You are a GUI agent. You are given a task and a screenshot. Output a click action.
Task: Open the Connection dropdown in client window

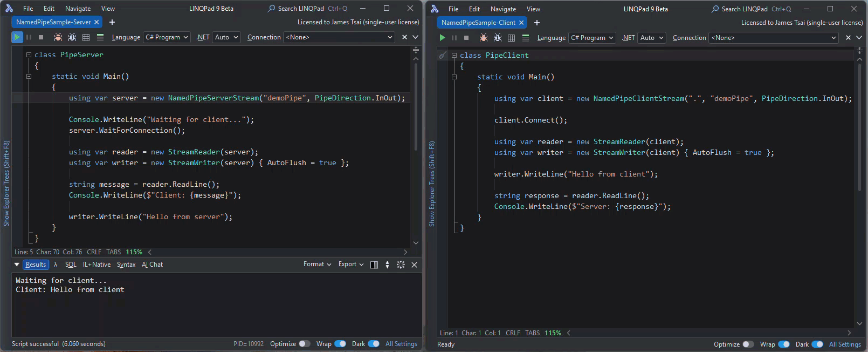point(773,38)
